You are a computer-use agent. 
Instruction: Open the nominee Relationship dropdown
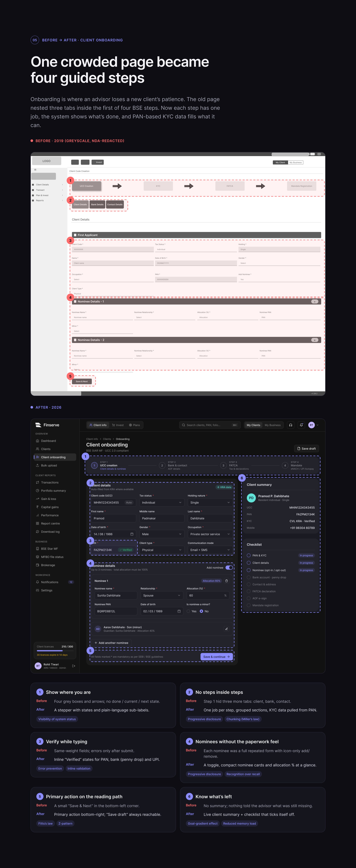[x=162, y=595]
